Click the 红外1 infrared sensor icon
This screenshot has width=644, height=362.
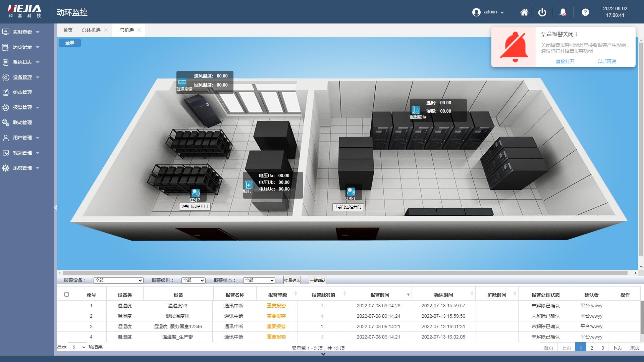click(351, 192)
